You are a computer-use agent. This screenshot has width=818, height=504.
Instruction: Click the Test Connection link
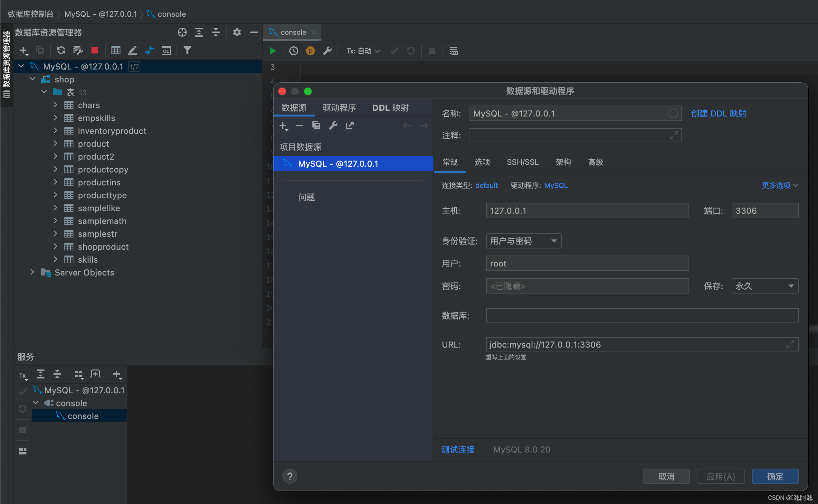coord(458,450)
